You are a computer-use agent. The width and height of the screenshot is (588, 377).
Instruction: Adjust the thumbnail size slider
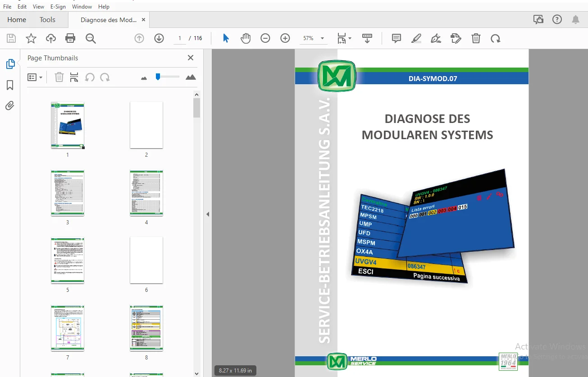[158, 77]
